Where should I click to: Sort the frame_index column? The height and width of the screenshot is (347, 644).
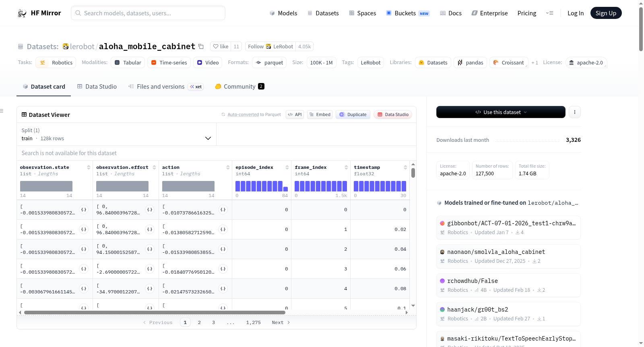click(346, 167)
